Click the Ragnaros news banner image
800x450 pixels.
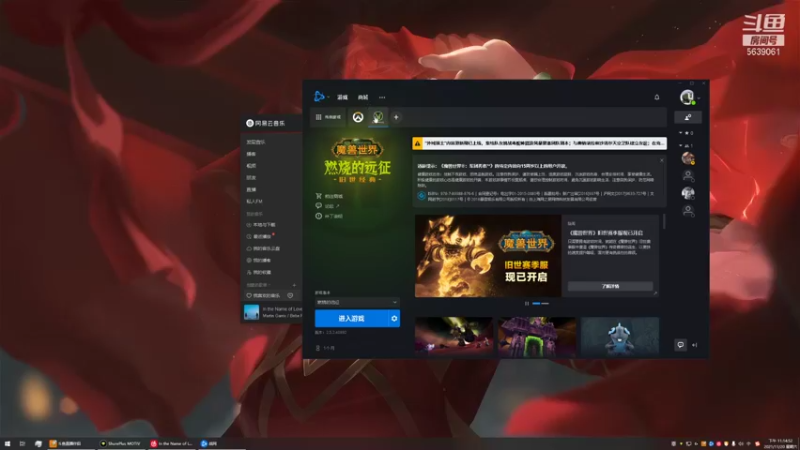click(x=488, y=256)
